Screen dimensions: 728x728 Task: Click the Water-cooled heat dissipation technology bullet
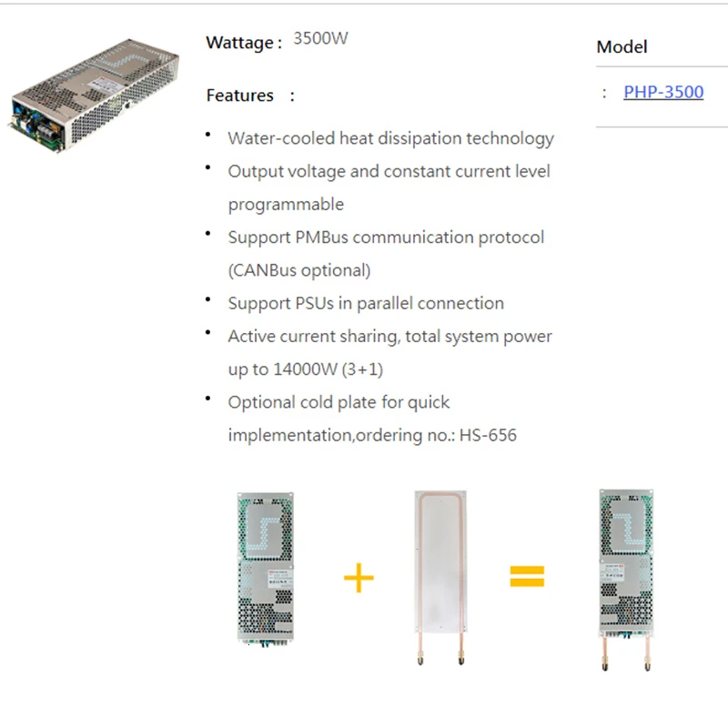[x=391, y=138]
